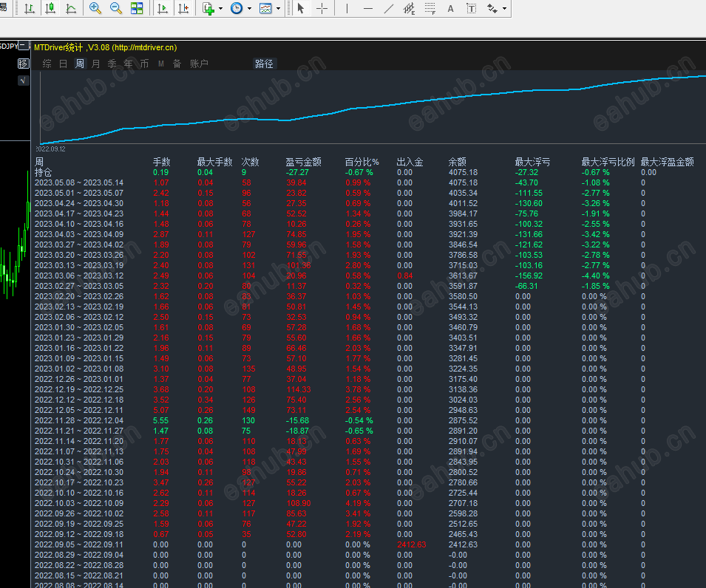Toggle chart auto scroll
The height and width of the screenshot is (588, 706).
pyautogui.click(x=162, y=9)
